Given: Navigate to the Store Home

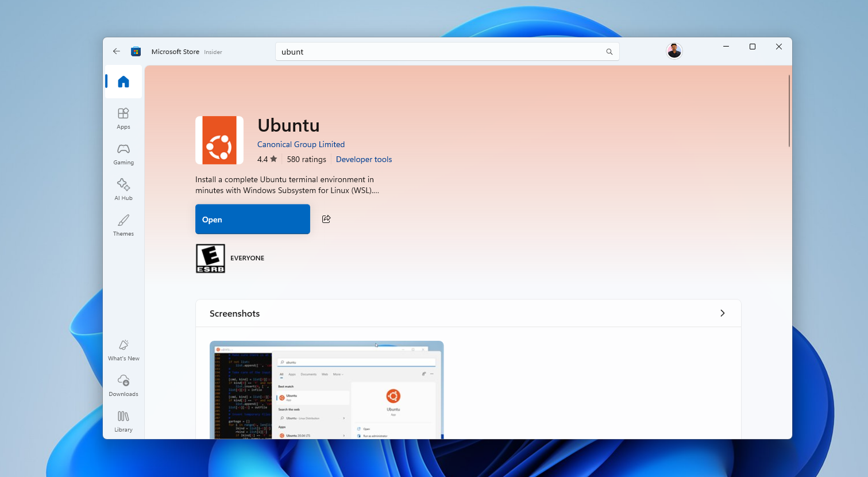Looking at the screenshot, I should pyautogui.click(x=123, y=82).
